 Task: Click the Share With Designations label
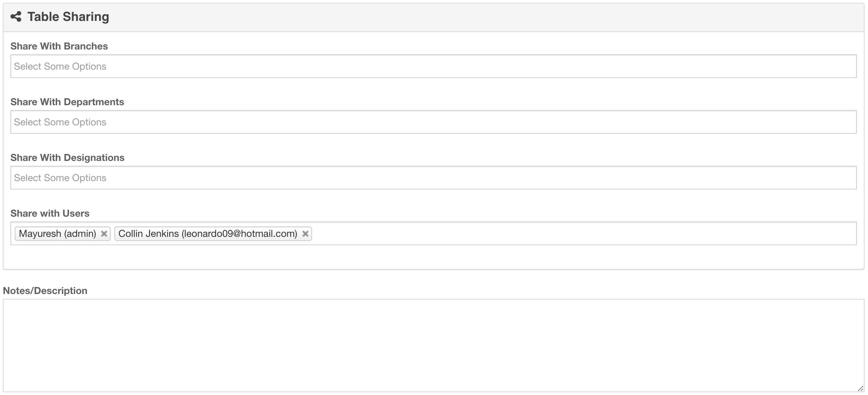pyautogui.click(x=68, y=157)
